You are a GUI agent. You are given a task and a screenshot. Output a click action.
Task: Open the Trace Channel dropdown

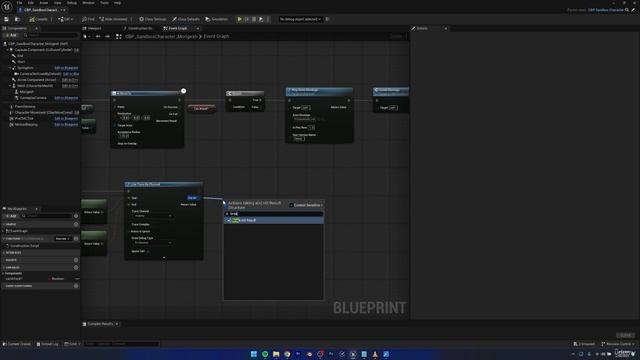point(153,216)
